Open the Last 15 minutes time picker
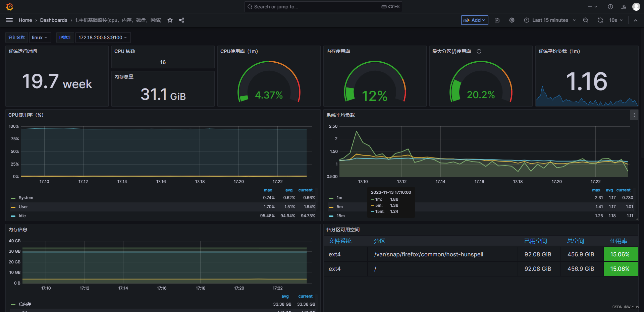 pyautogui.click(x=550, y=20)
